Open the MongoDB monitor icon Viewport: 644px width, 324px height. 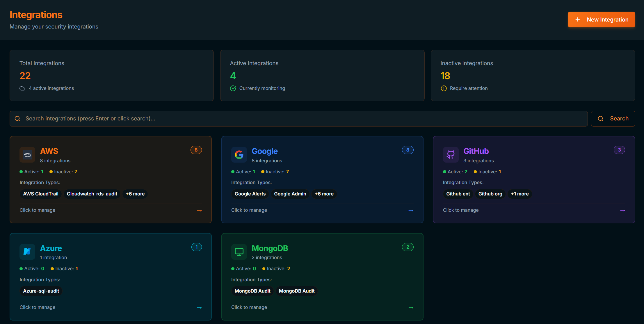click(x=239, y=252)
